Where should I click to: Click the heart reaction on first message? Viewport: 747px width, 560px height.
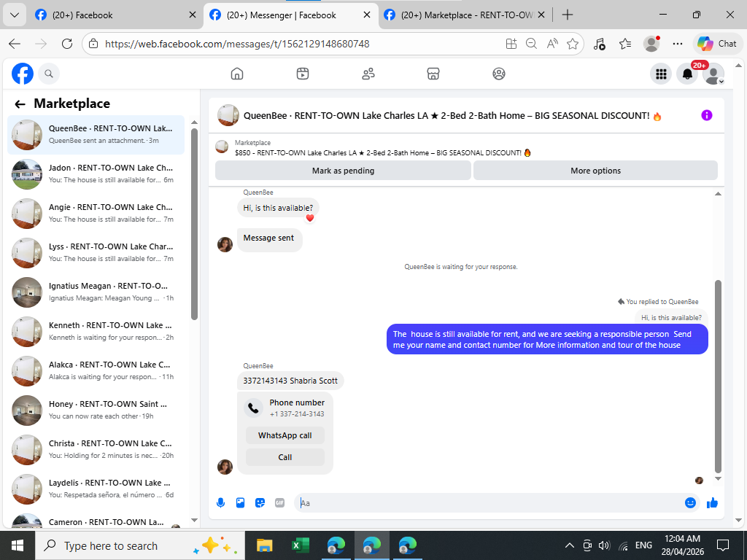pyautogui.click(x=309, y=218)
